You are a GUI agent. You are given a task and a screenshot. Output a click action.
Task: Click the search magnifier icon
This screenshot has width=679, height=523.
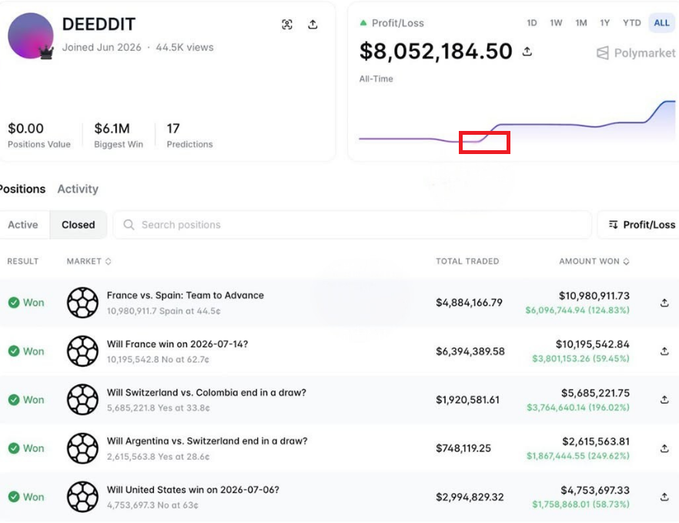click(129, 224)
